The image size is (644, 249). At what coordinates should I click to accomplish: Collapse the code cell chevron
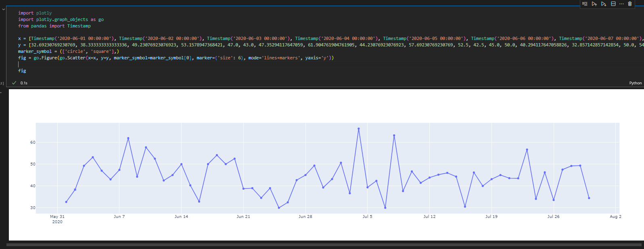pyautogui.click(x=4, y=9)
